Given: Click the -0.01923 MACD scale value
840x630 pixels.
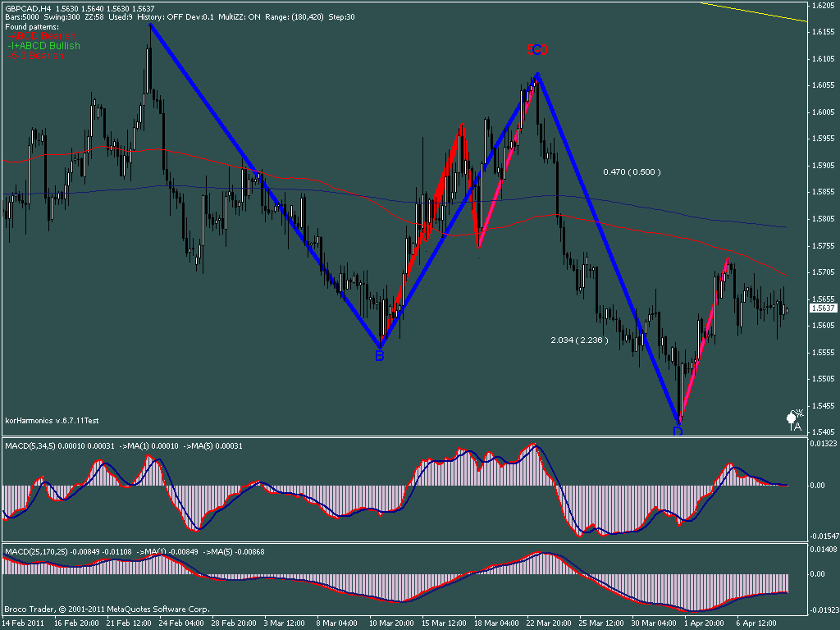Looking at the screenshot, I should 824,610.
